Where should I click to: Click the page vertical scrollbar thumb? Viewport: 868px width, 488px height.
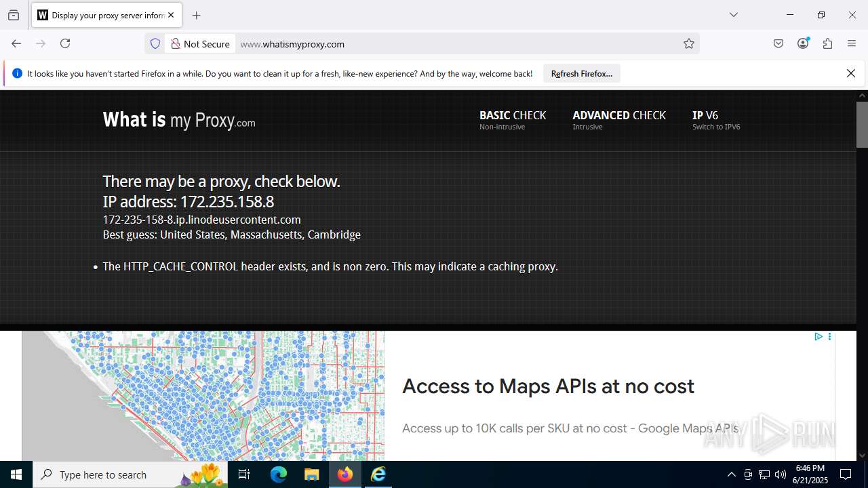(862, 124)
